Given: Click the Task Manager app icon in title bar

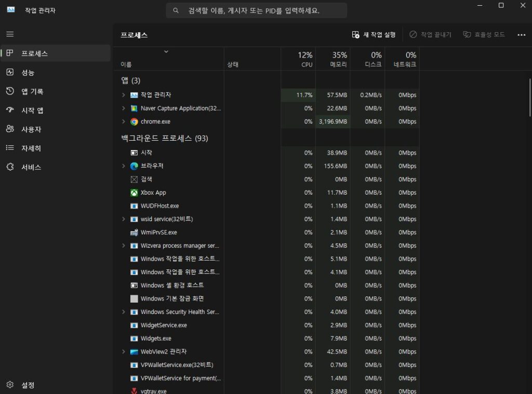Looking at the screenshot, I should tap(11, 10).
